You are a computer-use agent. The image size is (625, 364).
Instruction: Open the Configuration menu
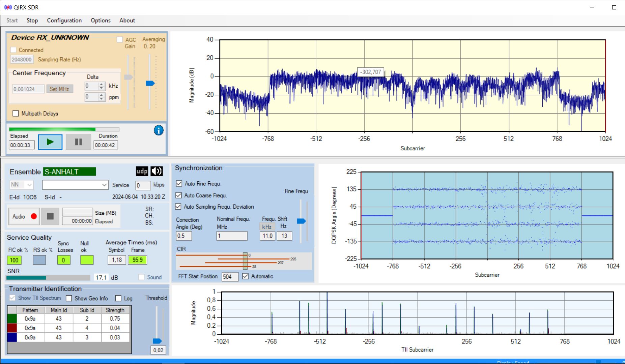pyautogui.click(x=64, y=21)
